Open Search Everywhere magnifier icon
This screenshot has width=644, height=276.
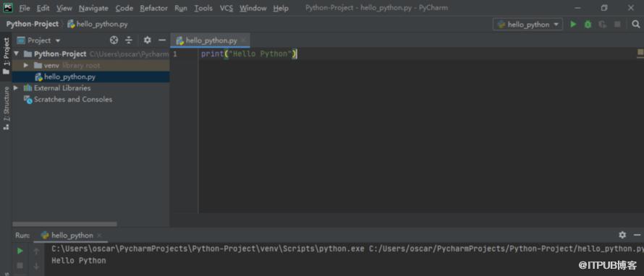coord(635,25)
